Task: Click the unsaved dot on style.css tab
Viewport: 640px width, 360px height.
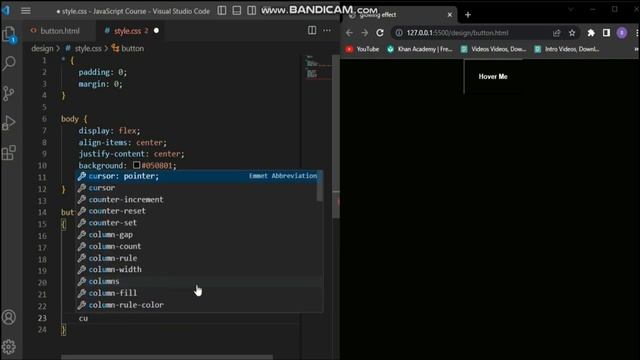Action: coord(156,31)
